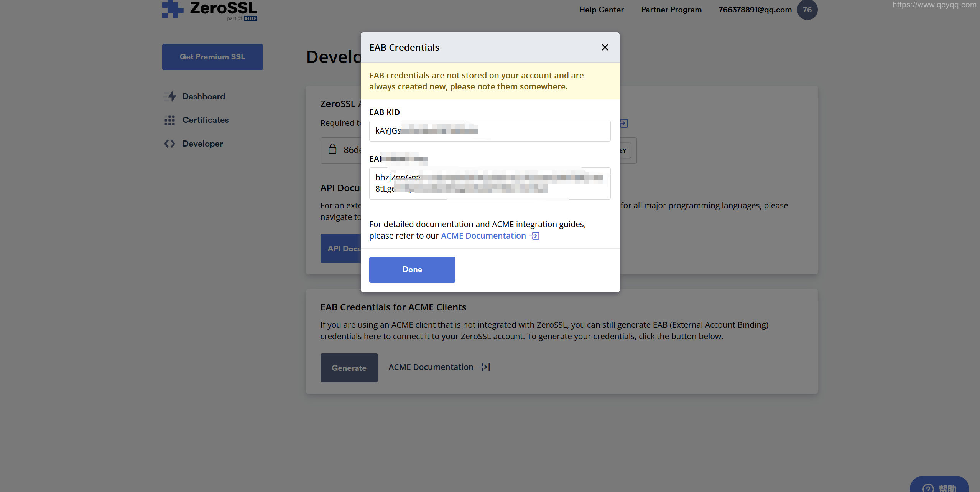980x492 pixels.
Task: Go to Certificates in sidebar
Action: [205, 120]
